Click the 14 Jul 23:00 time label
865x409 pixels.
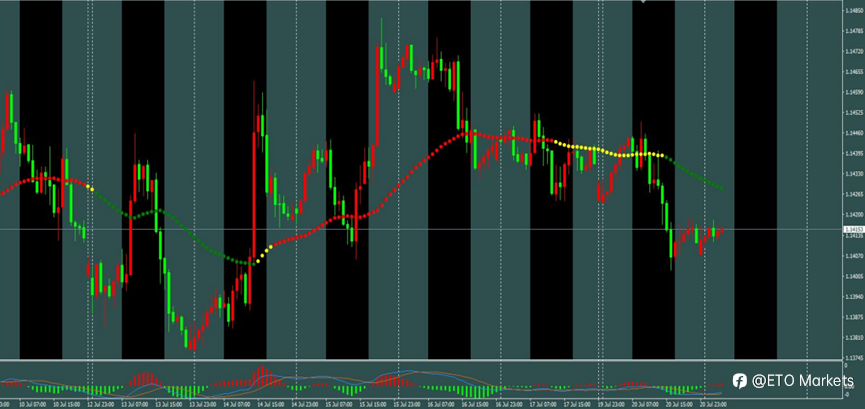click(x=305, y=405)
